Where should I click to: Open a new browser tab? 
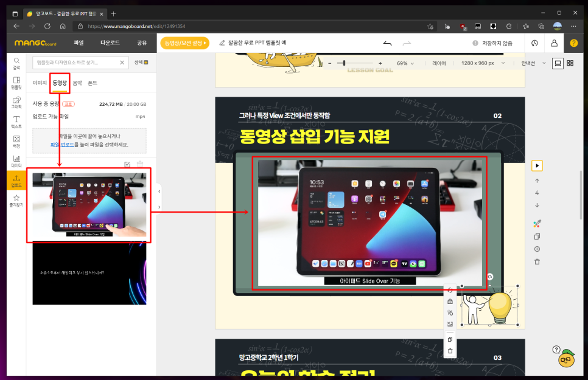pyautogui.click(x=114, y=14)
